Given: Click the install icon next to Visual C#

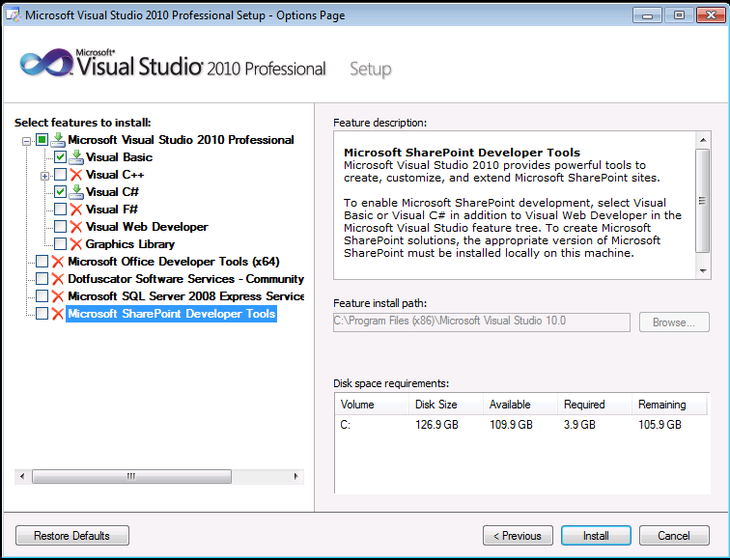Looking at the screenshot, I should click(x=76, y=192).
